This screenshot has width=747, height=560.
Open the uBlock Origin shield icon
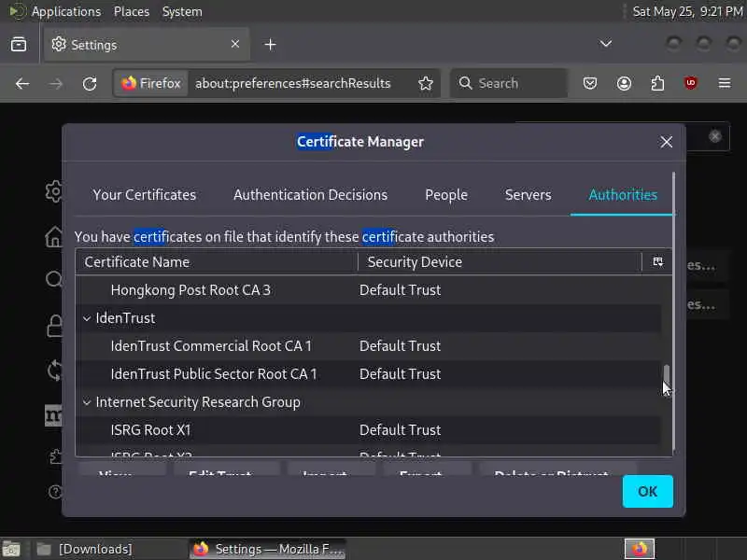pyautogui.click(x=691, y=83)
